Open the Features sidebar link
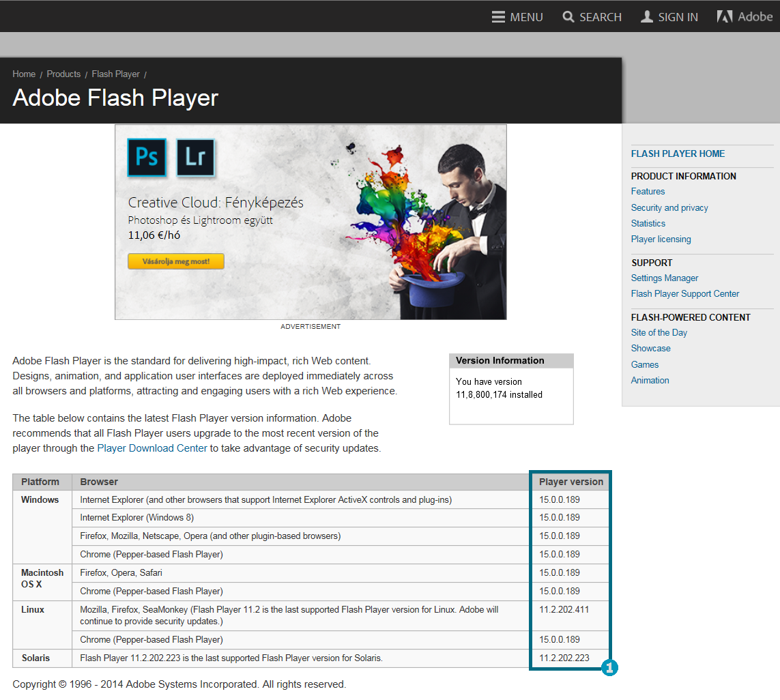This screenshot has height=700, width=780. pos(648,192)
